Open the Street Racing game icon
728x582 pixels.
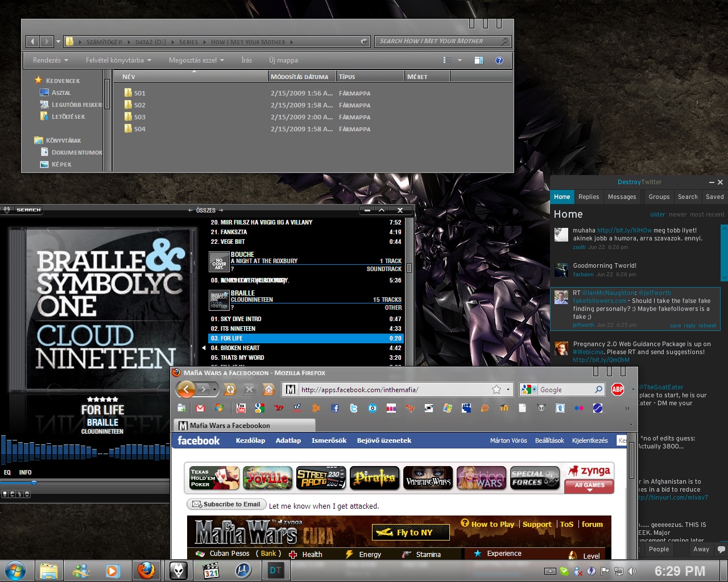point(321,478)
